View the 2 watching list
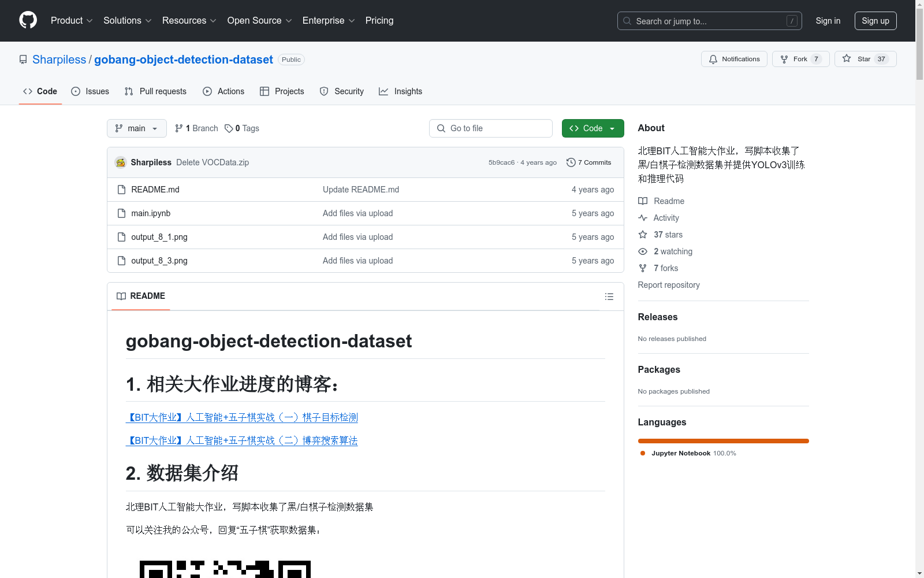The height and width of the screenshot is (578, 924). (x=665, y=251)
